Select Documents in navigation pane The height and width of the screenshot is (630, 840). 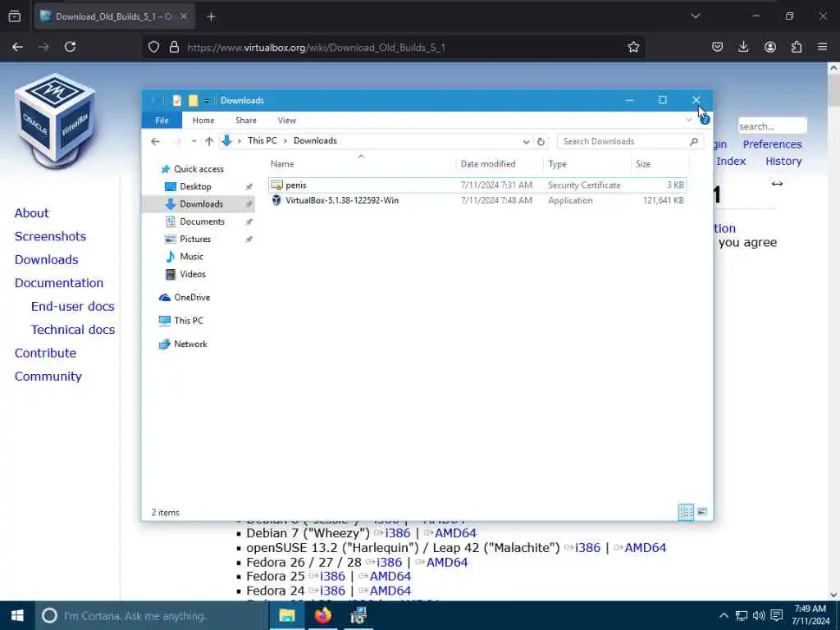point(202,221)
